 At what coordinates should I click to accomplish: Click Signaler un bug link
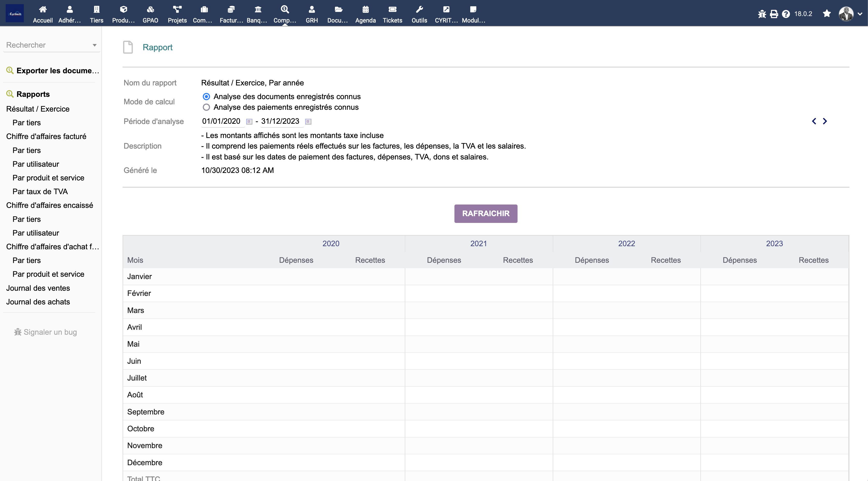46,332
